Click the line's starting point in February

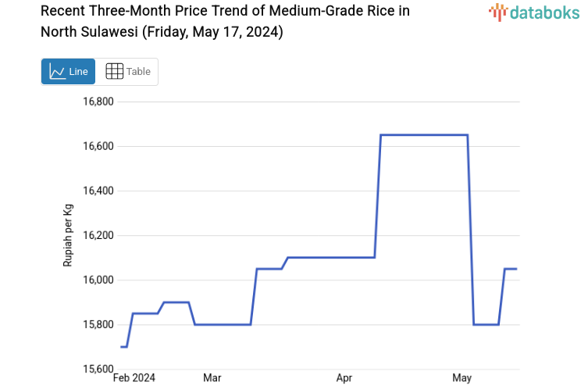click(x=122, y=347)
